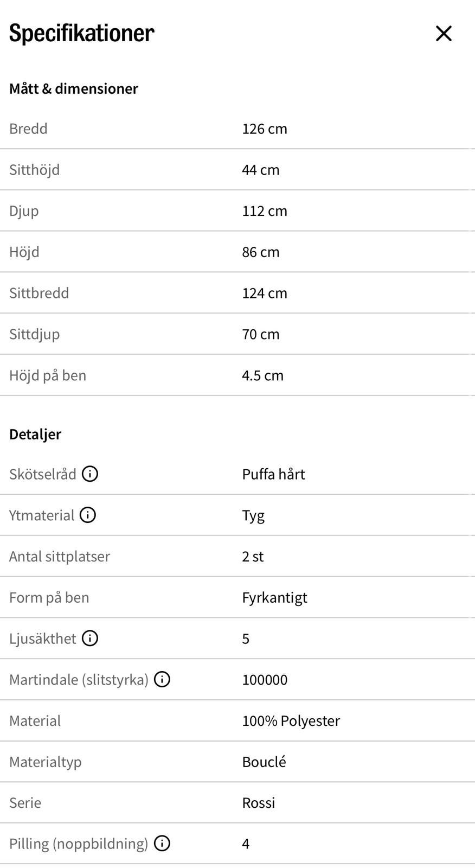Close the Specifikationer panel

point(444,34)
